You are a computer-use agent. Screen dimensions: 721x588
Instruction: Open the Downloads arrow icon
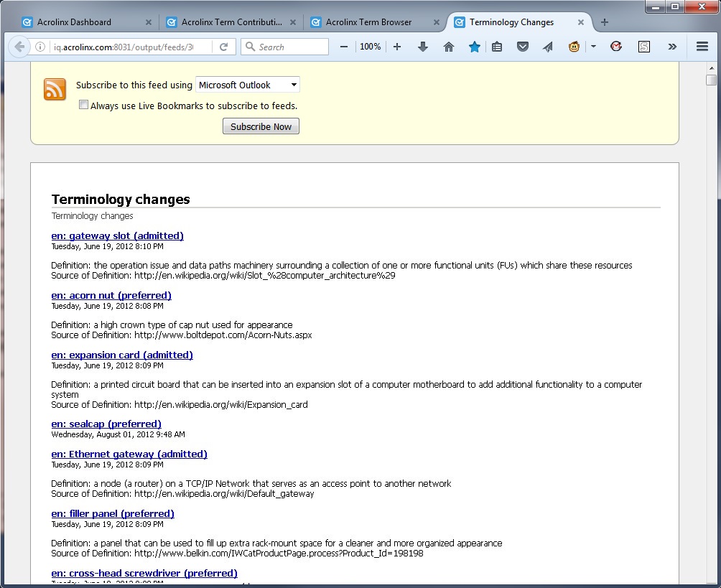pos(423,47)
